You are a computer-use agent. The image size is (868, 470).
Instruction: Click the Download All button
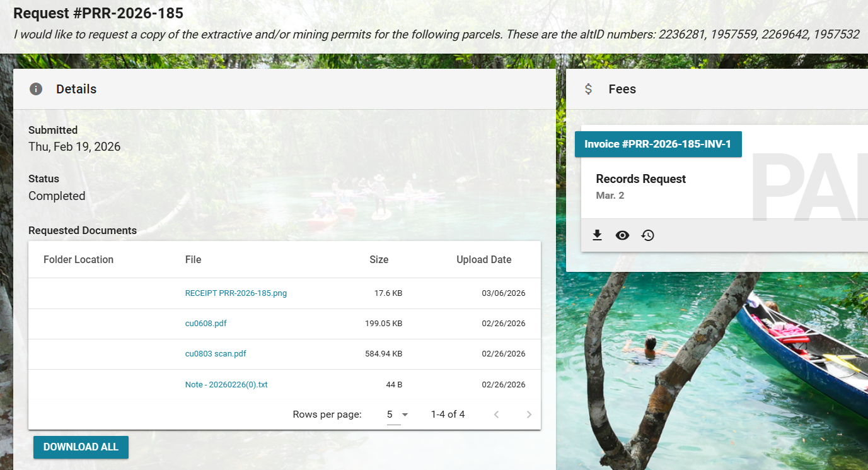tap(81, 447)
